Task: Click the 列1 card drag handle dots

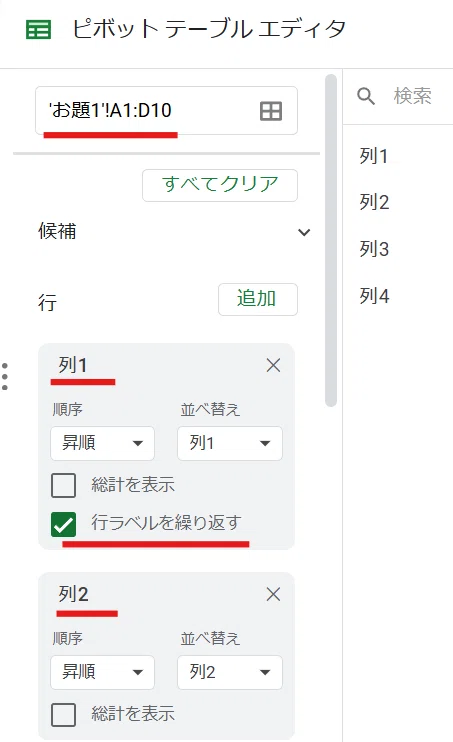Action: 5,377
